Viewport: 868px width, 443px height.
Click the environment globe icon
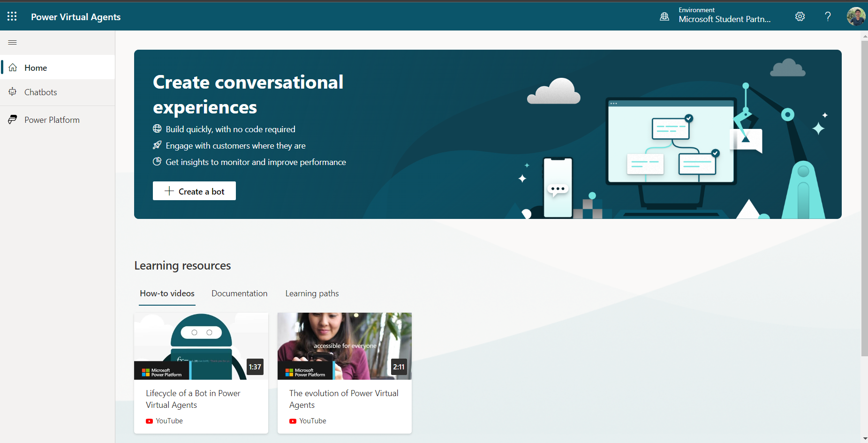point(664,16)
